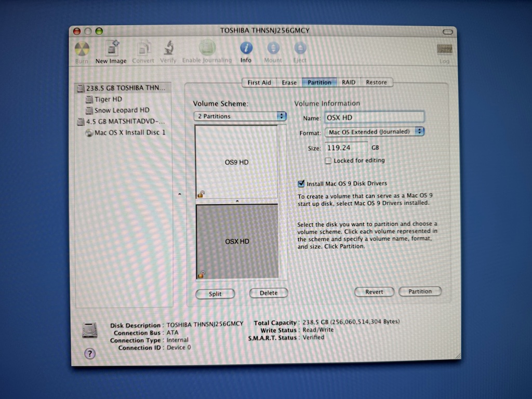Select the 4.5 GB MATSHITA DVD drive
532x399 pixels.
(x=122, y=121)
